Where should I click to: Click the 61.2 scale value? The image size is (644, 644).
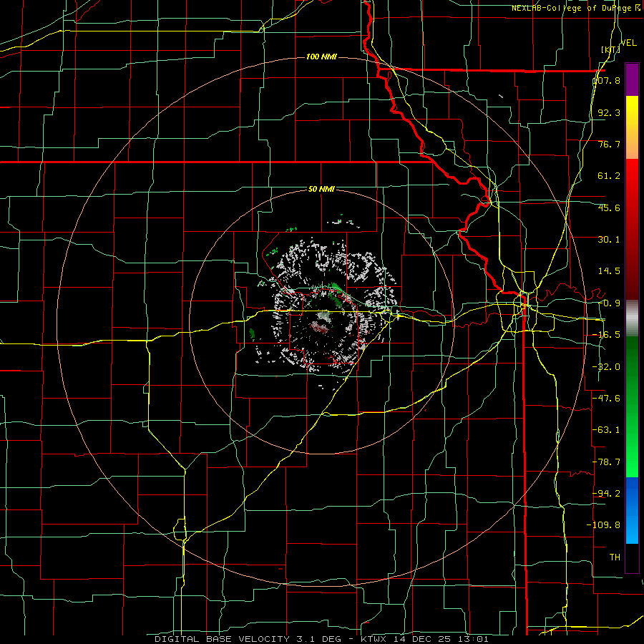(609, 176)
